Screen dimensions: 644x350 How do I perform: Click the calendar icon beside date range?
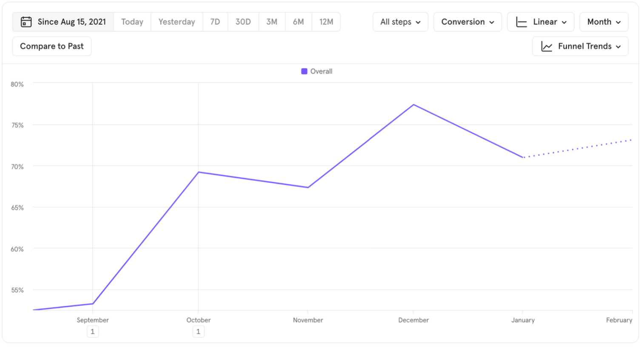click(26, 22)
